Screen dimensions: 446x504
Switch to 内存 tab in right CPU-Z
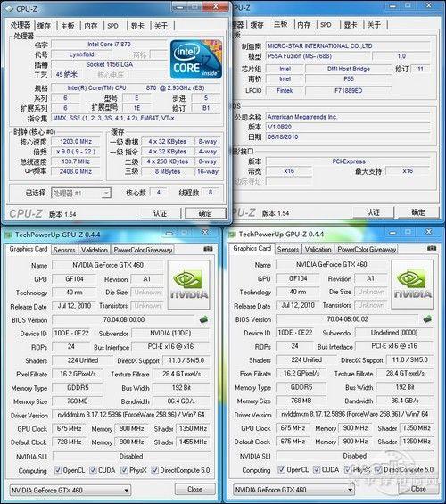click(304, 25)
